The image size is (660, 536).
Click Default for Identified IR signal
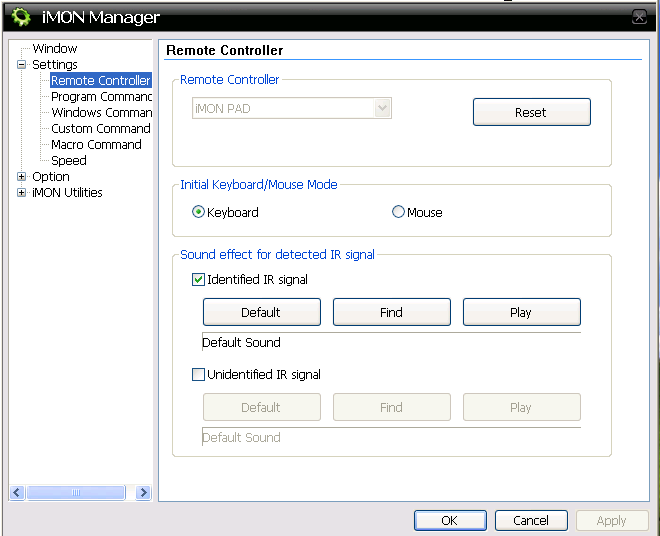coord(261,312)
